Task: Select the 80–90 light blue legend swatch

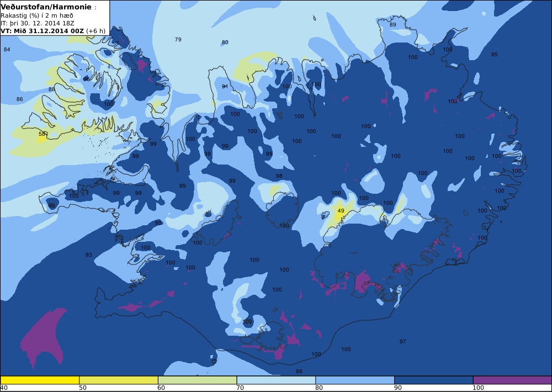Action: tap(355, 380)
